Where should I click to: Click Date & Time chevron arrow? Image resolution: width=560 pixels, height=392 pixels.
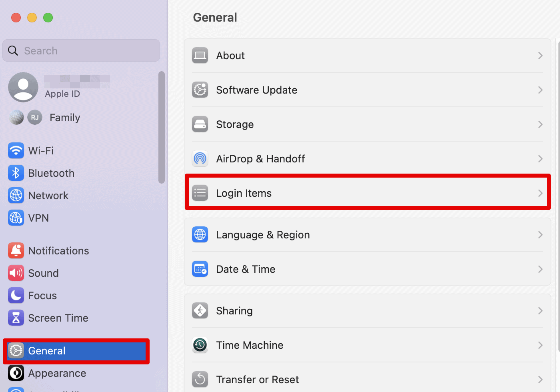(540, 269)
